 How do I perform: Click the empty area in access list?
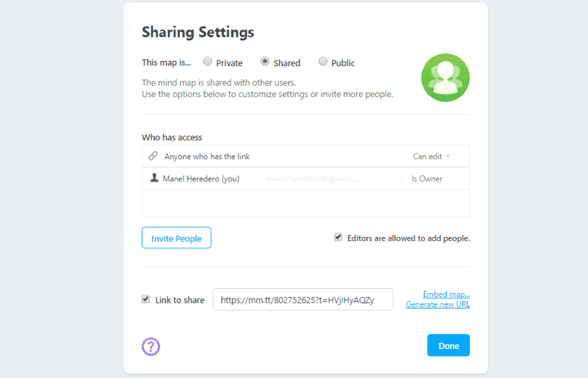305,203
